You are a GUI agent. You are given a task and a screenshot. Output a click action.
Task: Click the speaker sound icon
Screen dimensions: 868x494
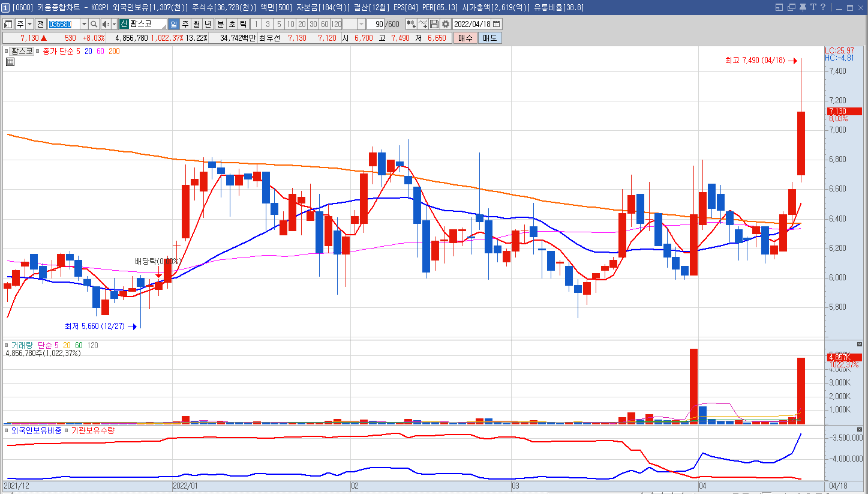pyautogui.click(x=106, y=24)
